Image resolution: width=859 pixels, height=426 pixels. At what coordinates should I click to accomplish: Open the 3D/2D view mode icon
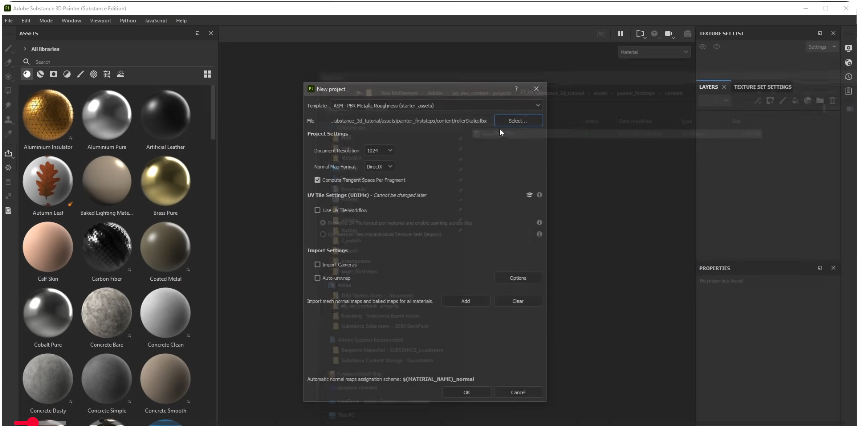pos(639,33)
